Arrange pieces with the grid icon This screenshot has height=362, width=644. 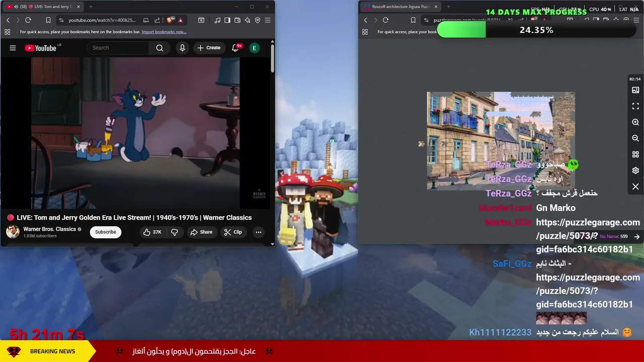pos(635,154)
